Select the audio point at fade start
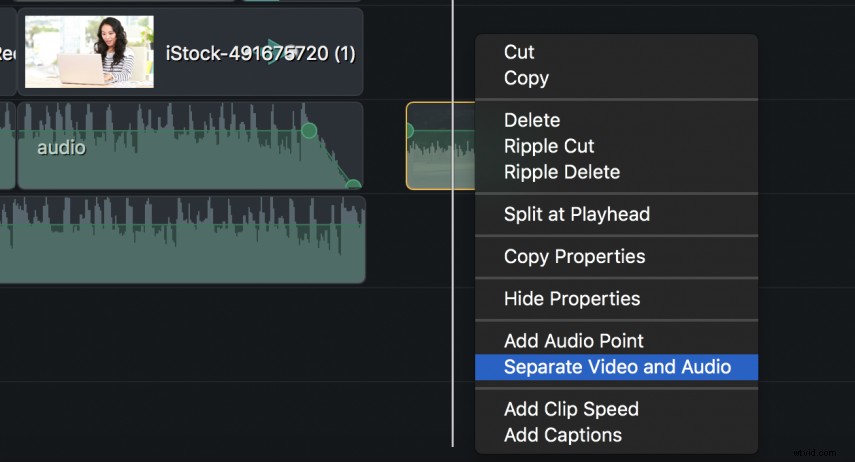855x462 pixels. pyautogui.click(x=309, y=130)
